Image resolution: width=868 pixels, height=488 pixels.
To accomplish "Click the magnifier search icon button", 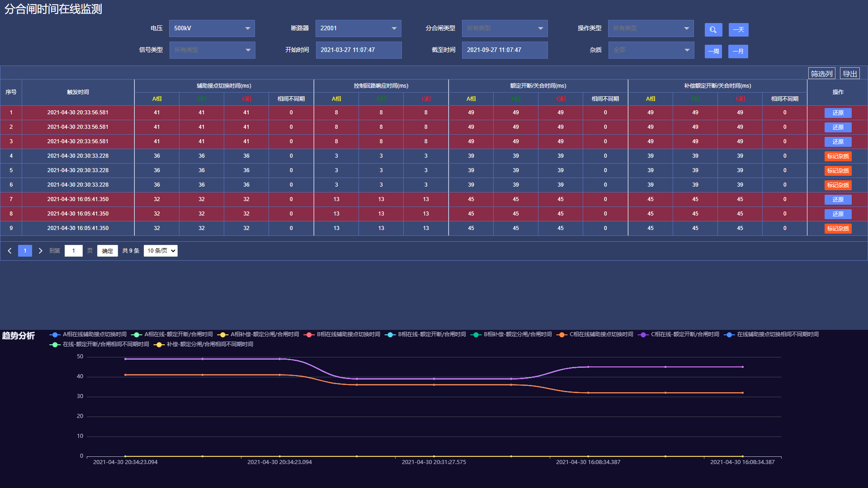I will click(x=713, y=30).
